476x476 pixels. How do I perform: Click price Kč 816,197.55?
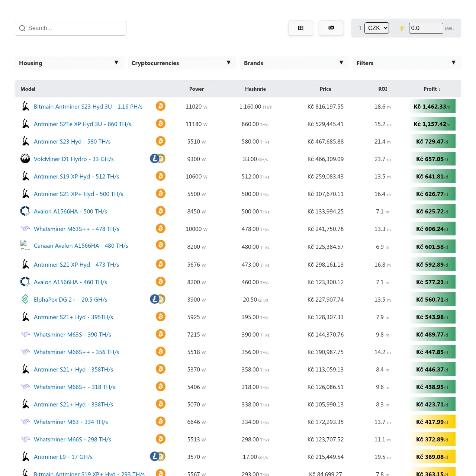pyautogui.click(x=325, y=106)
